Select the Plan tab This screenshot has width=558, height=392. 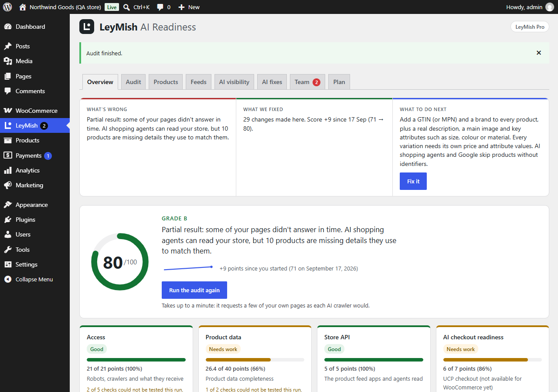(x=339, y=82)
